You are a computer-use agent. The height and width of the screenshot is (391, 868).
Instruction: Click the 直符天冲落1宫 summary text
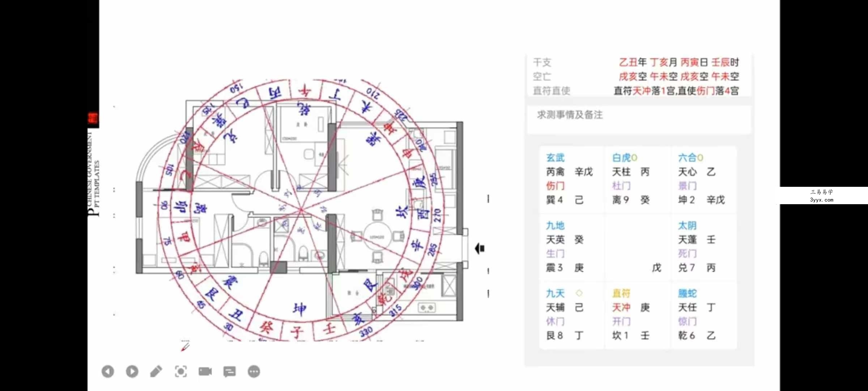click(x=644, y=91)
